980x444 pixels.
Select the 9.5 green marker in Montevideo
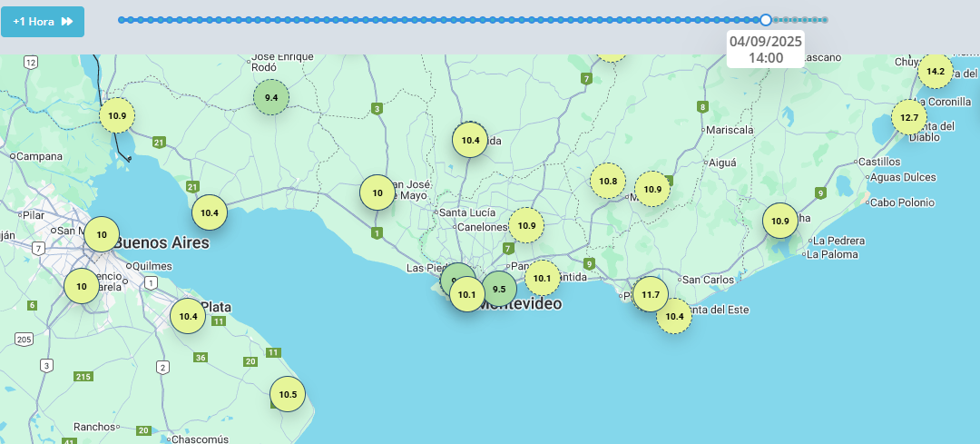[x=499, y=289]
